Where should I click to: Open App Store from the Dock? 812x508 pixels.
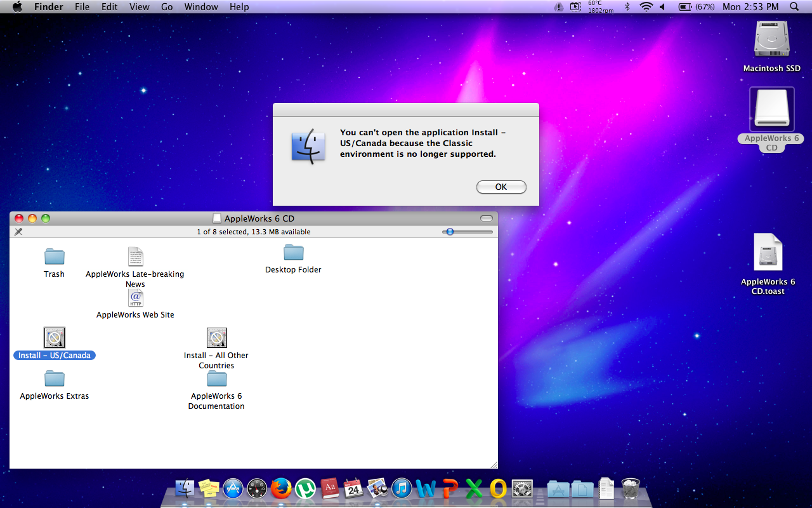tap(233, 488)
